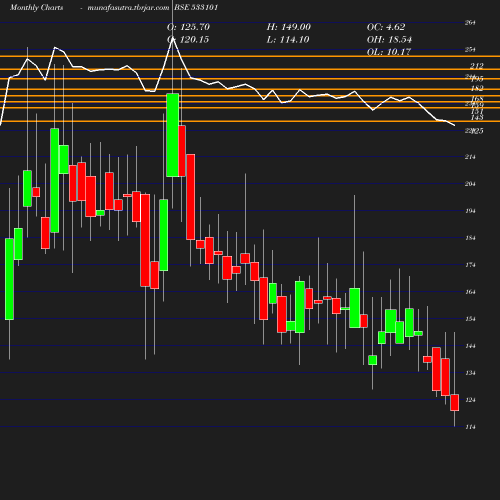Image resolution: width=500 pixels, height=500 pixels.
Task: Select the "OC: 4.62" reading
Action: pos(386,27)
